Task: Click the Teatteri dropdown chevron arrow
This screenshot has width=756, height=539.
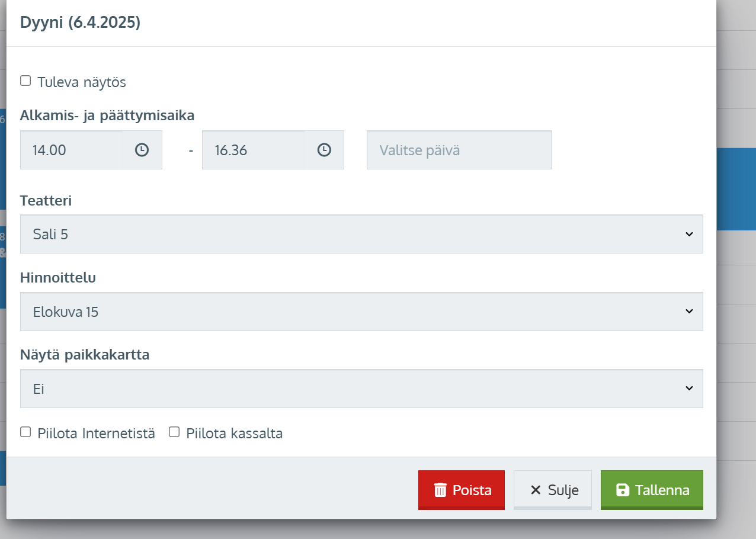Action: pos(689,234)
